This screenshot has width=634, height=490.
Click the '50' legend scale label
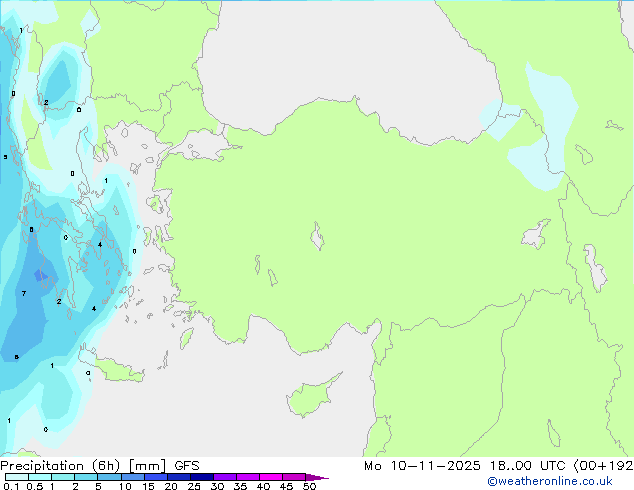(x=309, y=486)
